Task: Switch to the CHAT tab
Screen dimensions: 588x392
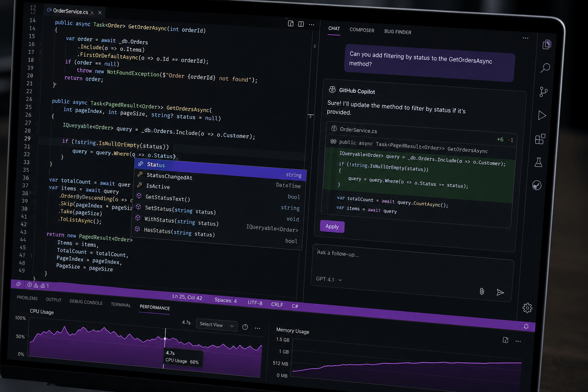Action: coord(334,29)
